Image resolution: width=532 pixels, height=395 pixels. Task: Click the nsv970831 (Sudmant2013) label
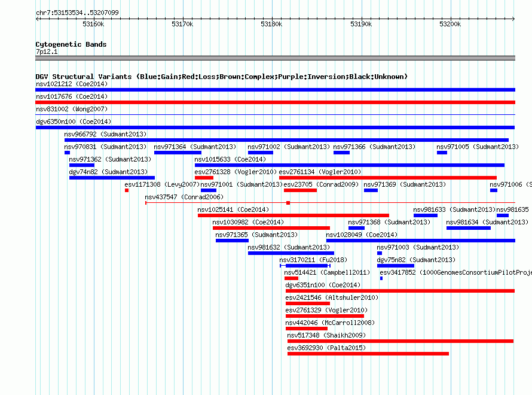pos(105,147)
